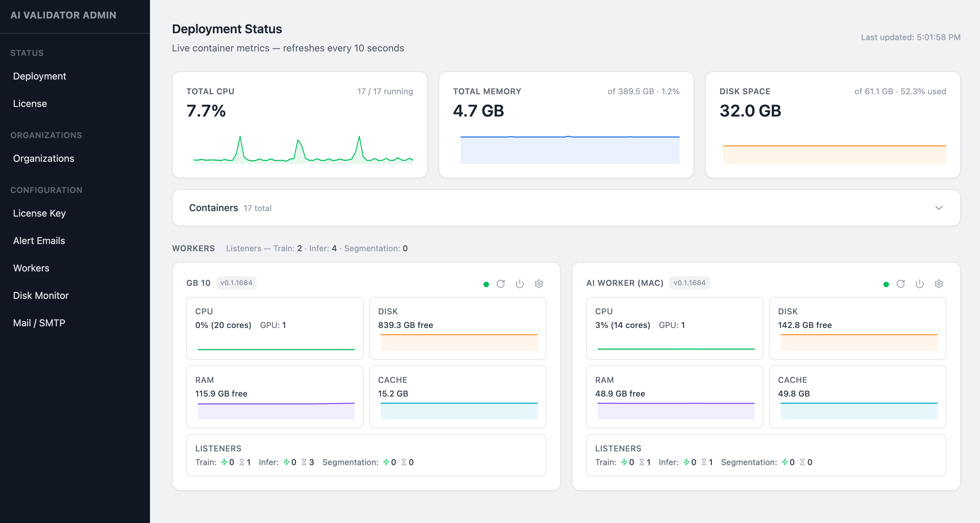Viewport: 980px width, 523px height.
Task: Click GB 10 'GPU: 1' text
Action: (x=273, y=325)
